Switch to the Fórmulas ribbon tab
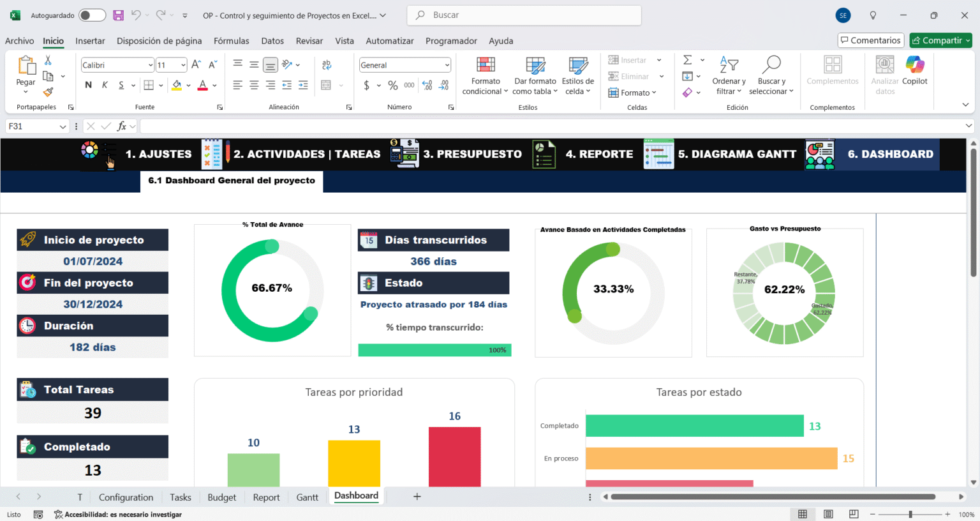The height and width of the screenshot is (521, 980). click(231, 40)
